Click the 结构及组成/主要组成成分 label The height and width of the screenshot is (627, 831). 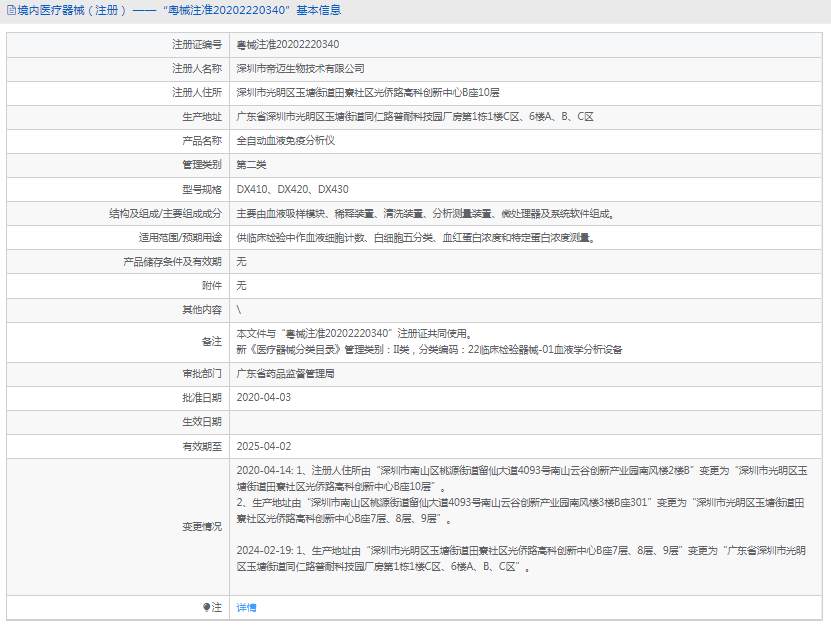[165, 214]
